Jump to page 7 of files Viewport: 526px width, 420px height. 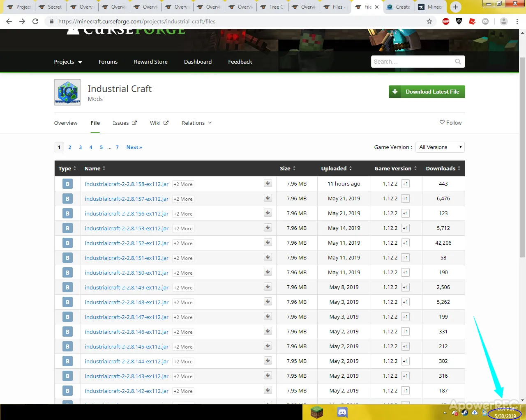click(117, 147)
